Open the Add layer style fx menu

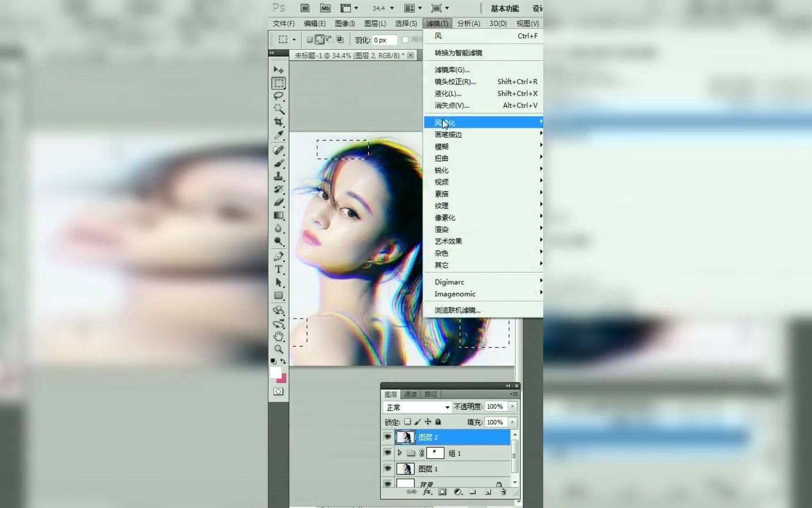click(x=427, y=492)
